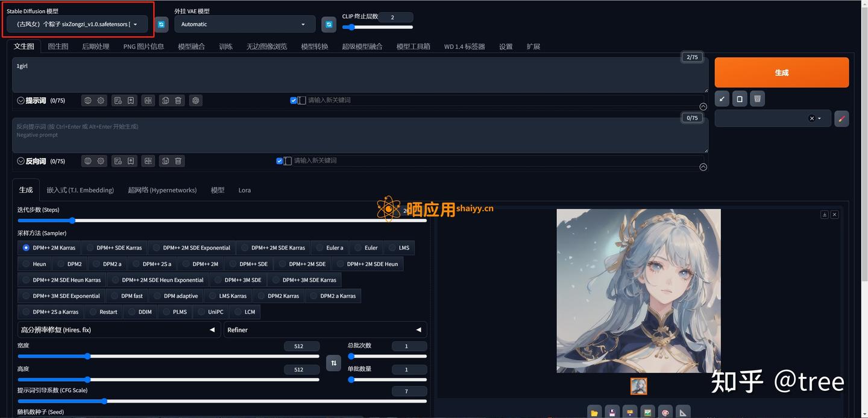The image size is (868, 418).
Task: Save the generated image with floppy icon
Action: click(x=612, y=412)
